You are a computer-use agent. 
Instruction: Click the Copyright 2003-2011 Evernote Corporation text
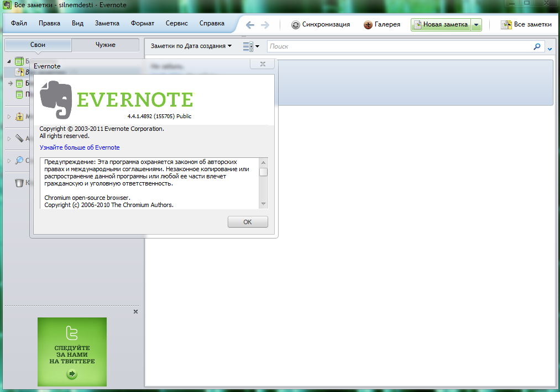pyautogui.click(x=102, y=129)
